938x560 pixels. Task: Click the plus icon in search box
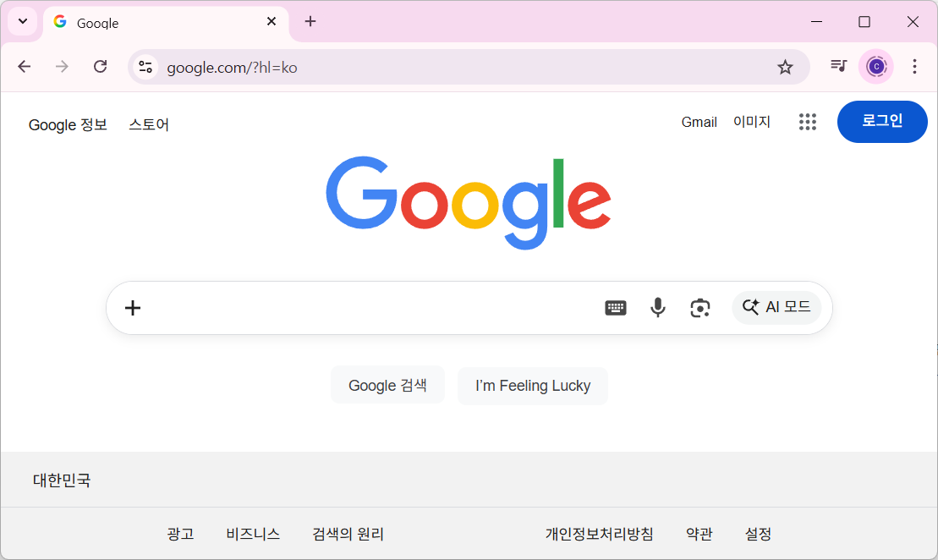coord(133,308)
